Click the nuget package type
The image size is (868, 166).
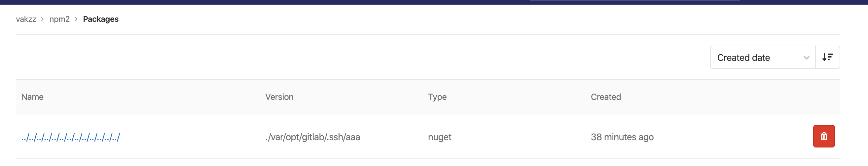coord(439,137)
